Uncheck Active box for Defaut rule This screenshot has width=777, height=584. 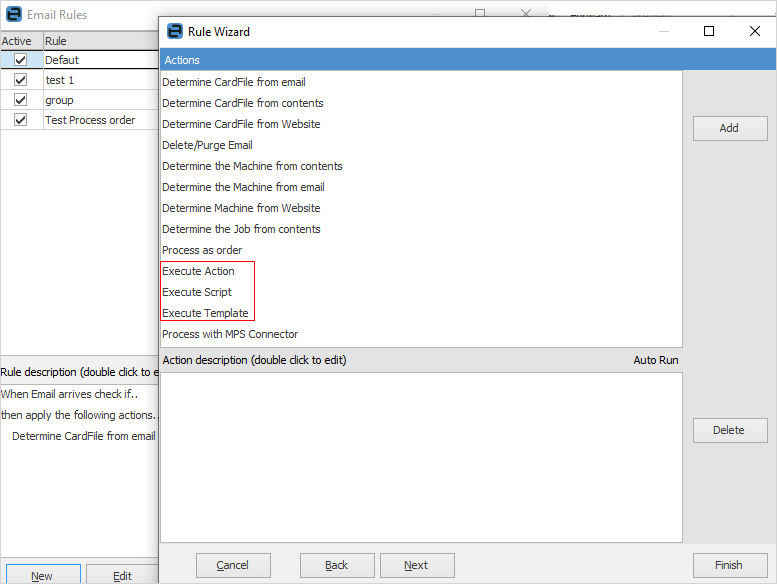(20, 60)
